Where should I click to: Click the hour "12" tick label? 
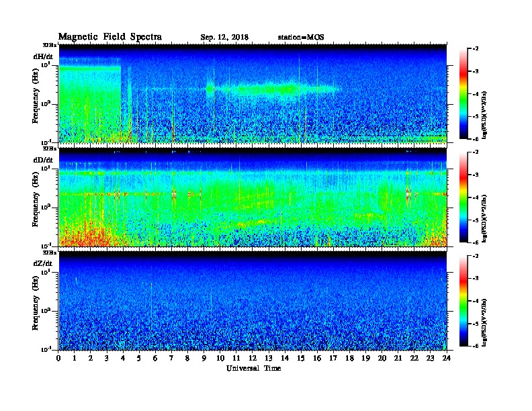coord(253,358)
